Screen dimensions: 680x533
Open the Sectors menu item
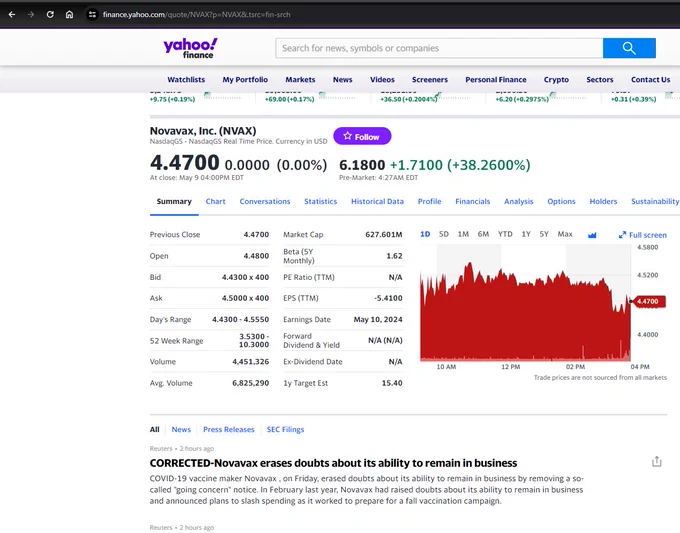click(600, 79)
